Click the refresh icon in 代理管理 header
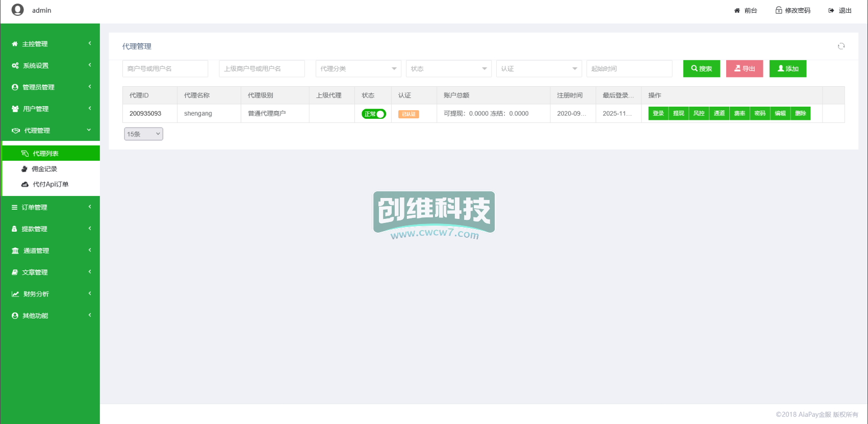 coord(841,46)
